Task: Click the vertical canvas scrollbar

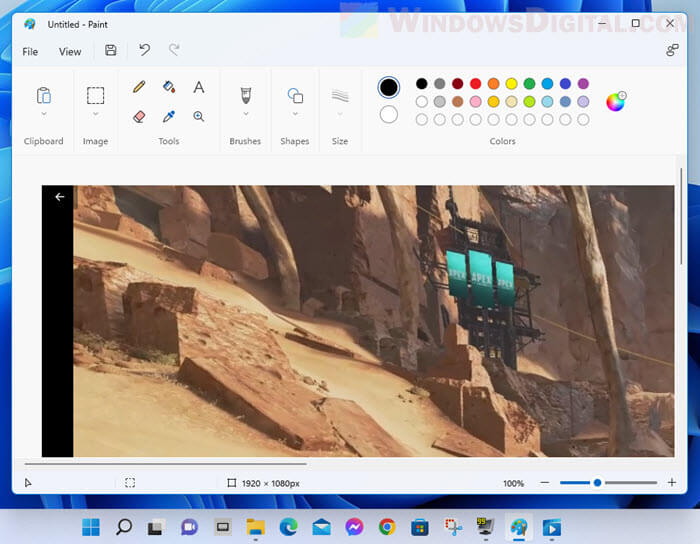Action: (681, 216)
